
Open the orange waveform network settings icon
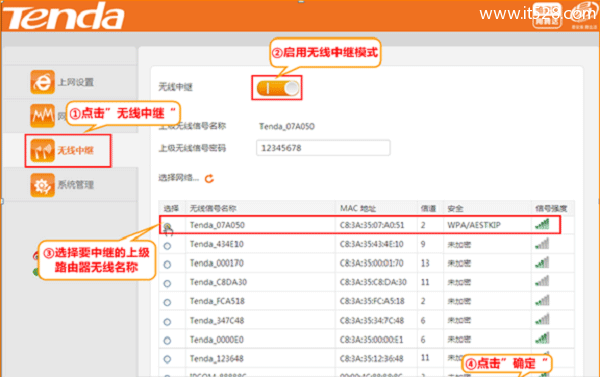42,116
